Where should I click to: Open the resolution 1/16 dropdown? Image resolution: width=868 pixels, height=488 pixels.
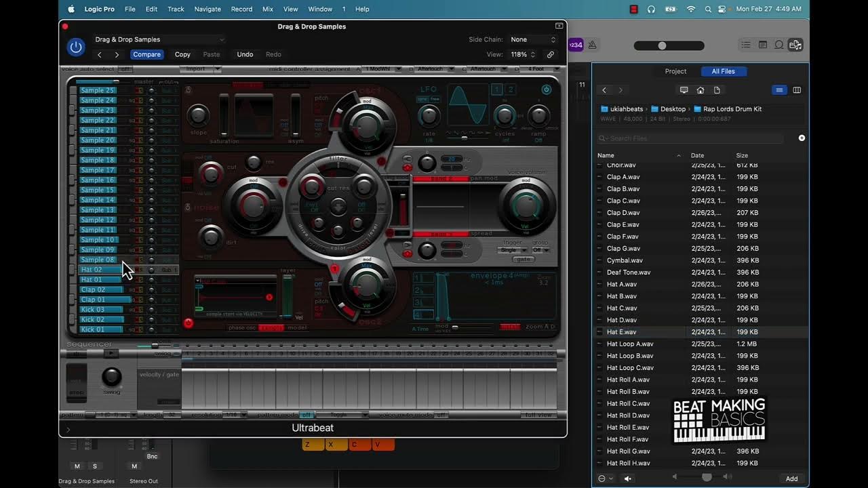click(235, 415)
